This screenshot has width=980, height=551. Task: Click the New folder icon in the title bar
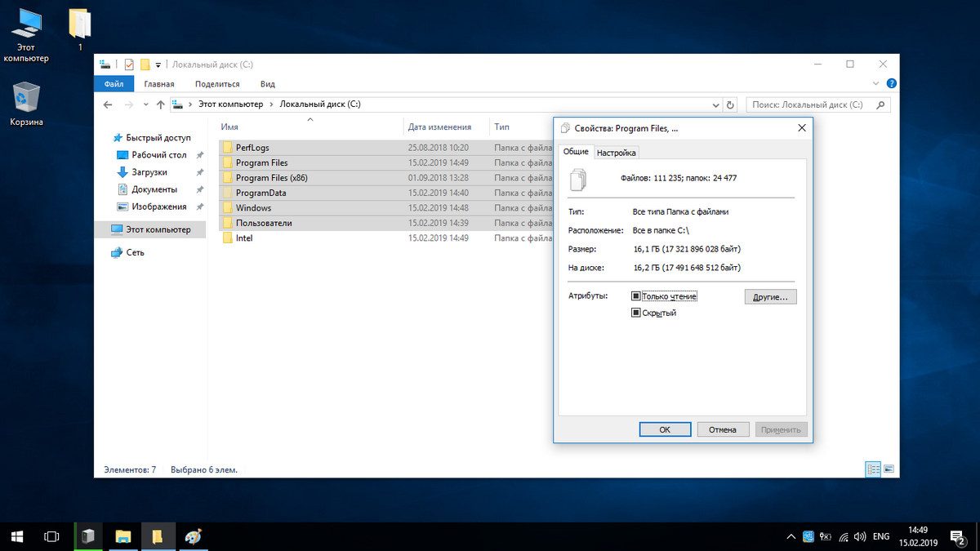click(x=145, y=64)
